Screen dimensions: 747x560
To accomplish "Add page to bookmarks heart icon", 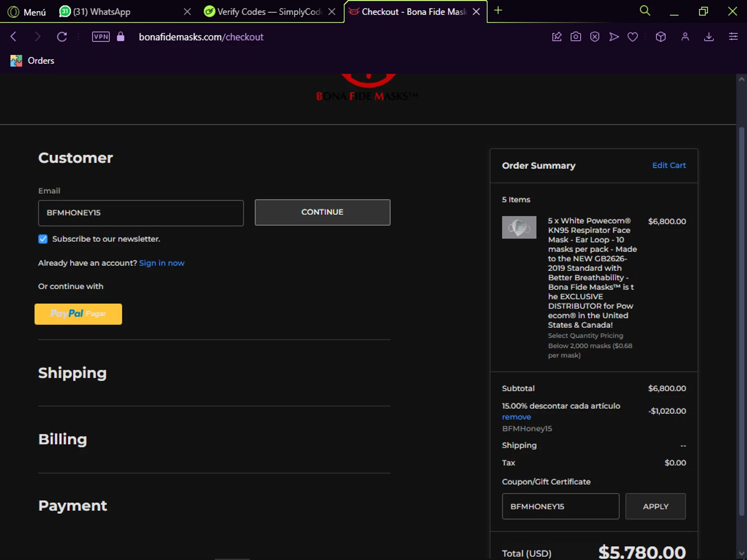I will coord(632,36).
